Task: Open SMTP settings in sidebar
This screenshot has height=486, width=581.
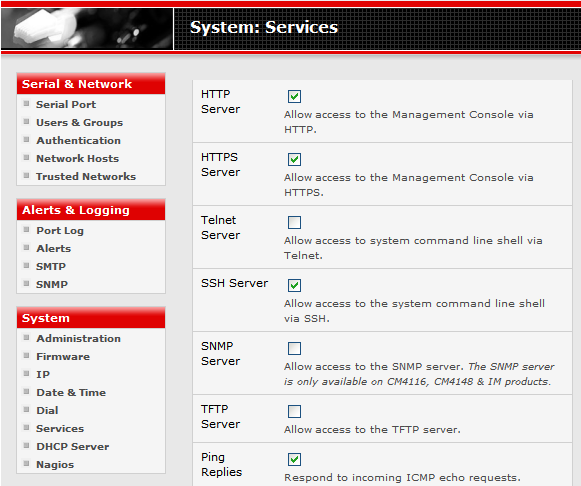Action: pos(51,266)
